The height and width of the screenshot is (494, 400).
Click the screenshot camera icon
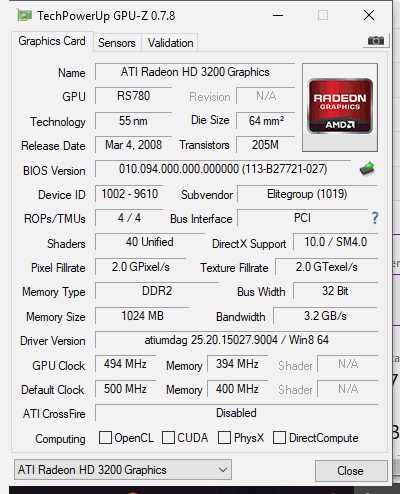(x=376, y=41)
